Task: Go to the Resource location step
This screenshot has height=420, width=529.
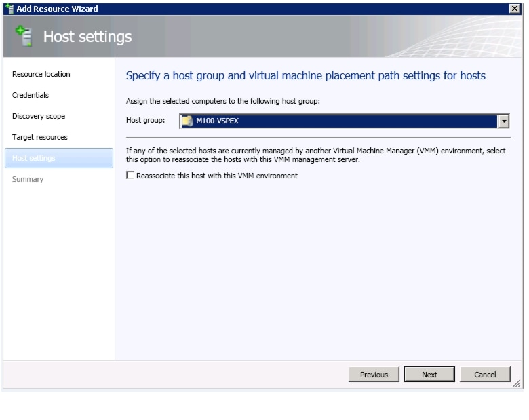Action: (x=41, y=74)
